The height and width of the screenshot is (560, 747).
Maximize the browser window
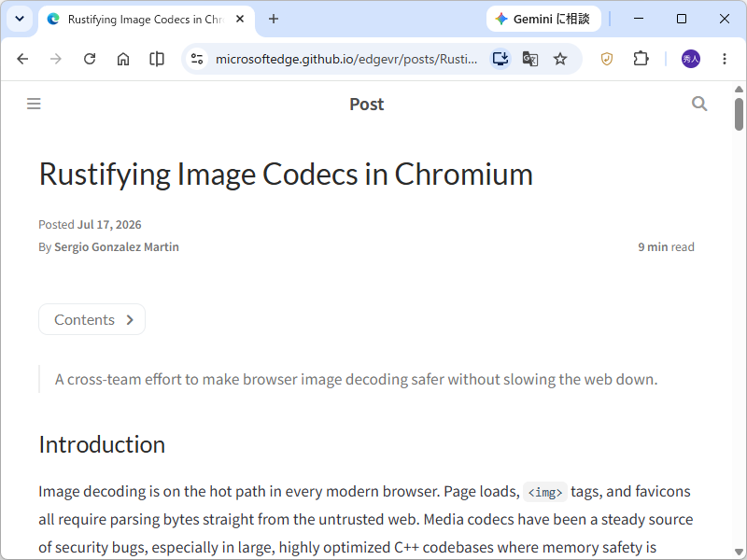682,19
